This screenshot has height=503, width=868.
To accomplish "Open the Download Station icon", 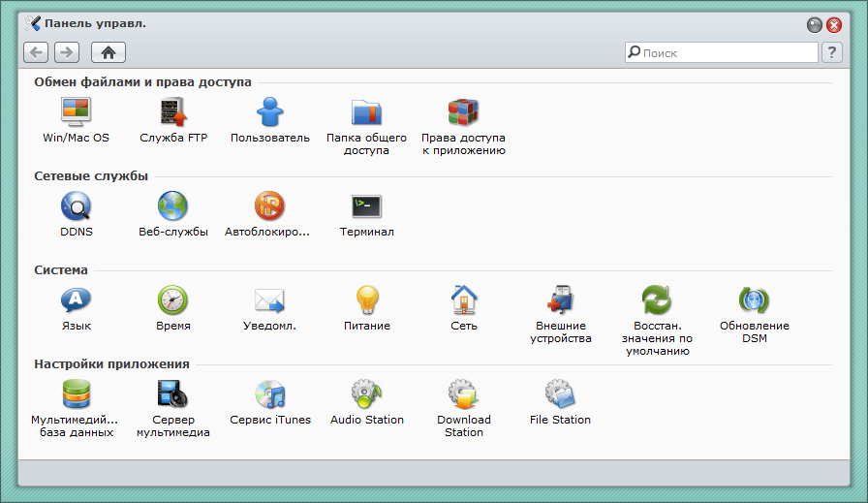I will pos(463,393).
